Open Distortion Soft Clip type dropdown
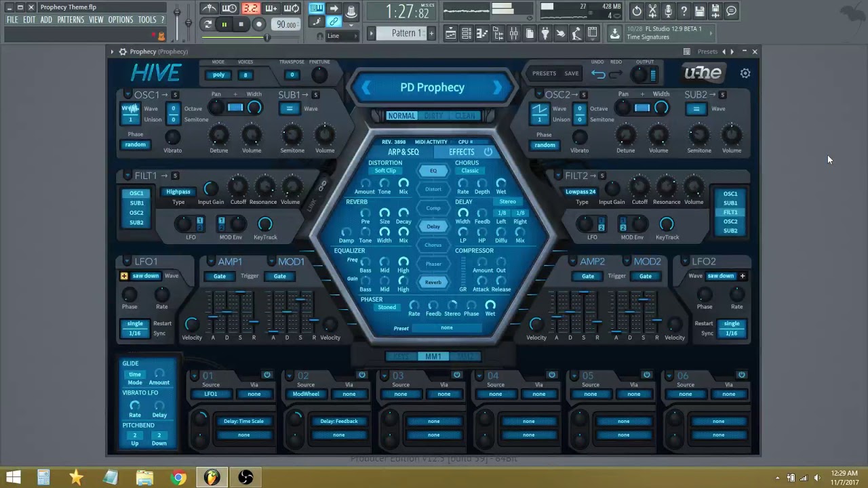The height and width of the screenshot is (488, 868). 385,171
